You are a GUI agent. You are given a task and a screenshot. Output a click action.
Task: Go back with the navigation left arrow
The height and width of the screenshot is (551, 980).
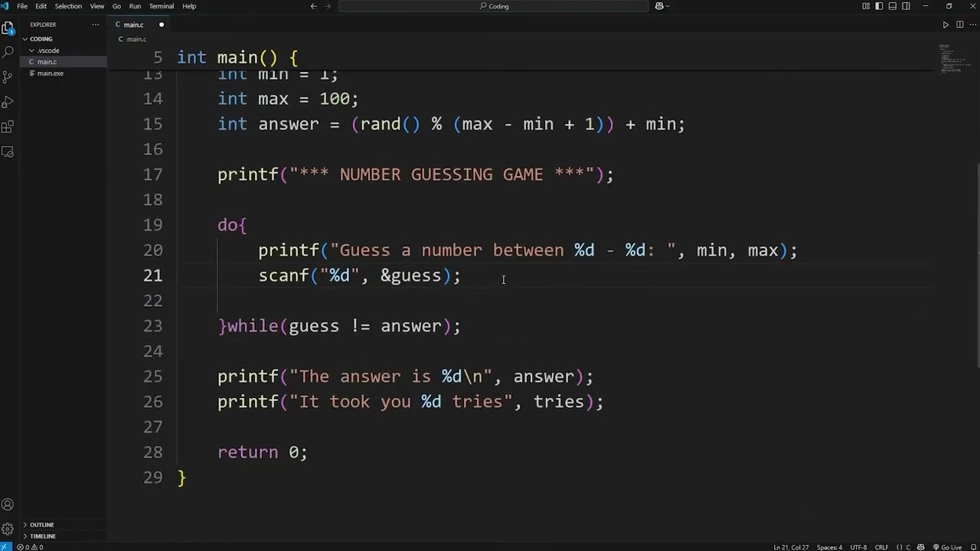tap(314, 6)
